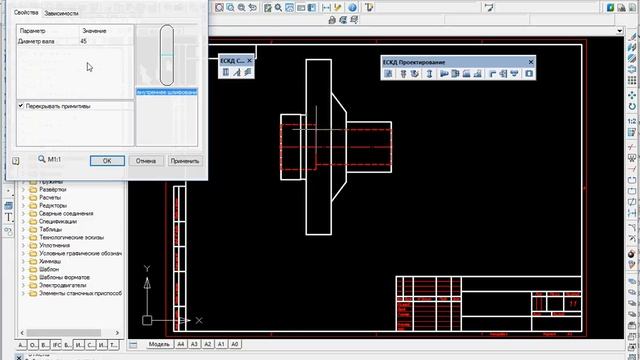Image resolution: width=640 pixels, height=360 pixels.
Task: Select the IFC panel tab
Action: click(x=57, y=345)
